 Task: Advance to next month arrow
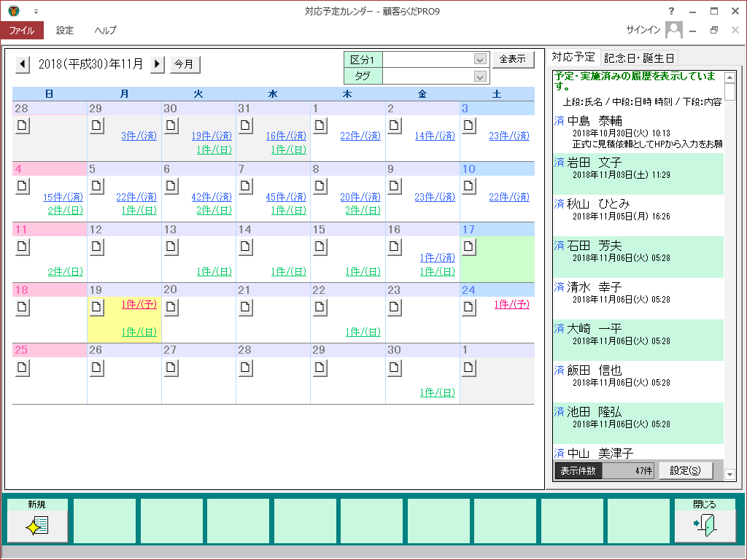[x=158, y=64]
